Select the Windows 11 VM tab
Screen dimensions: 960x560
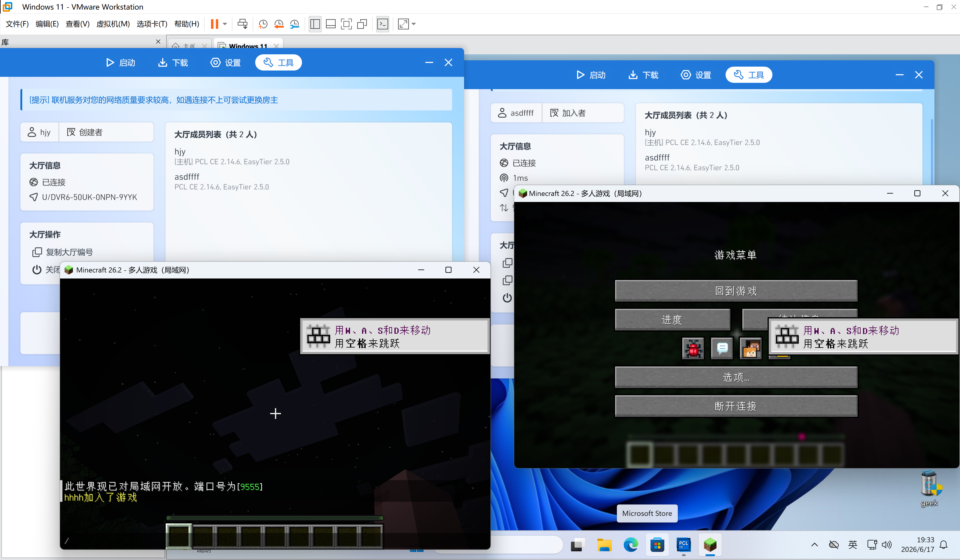pos(248,45)
